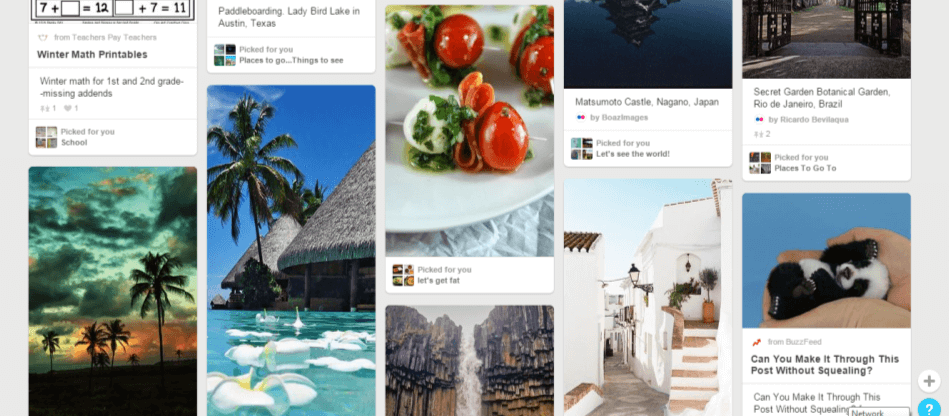Open the basalt cliffs waterfall pin image
The width and height of the screenshot is (949, 416).
point(470,360)
